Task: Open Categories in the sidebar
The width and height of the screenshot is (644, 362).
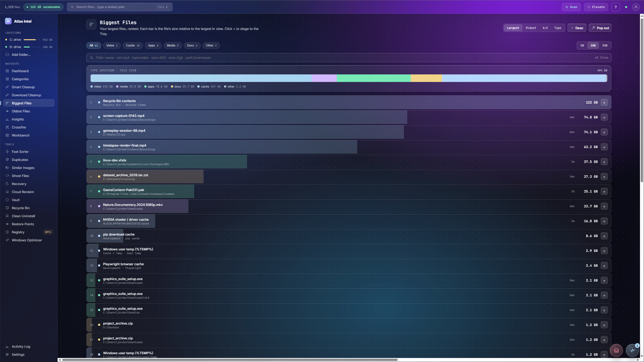Action: tap(29, 79)
